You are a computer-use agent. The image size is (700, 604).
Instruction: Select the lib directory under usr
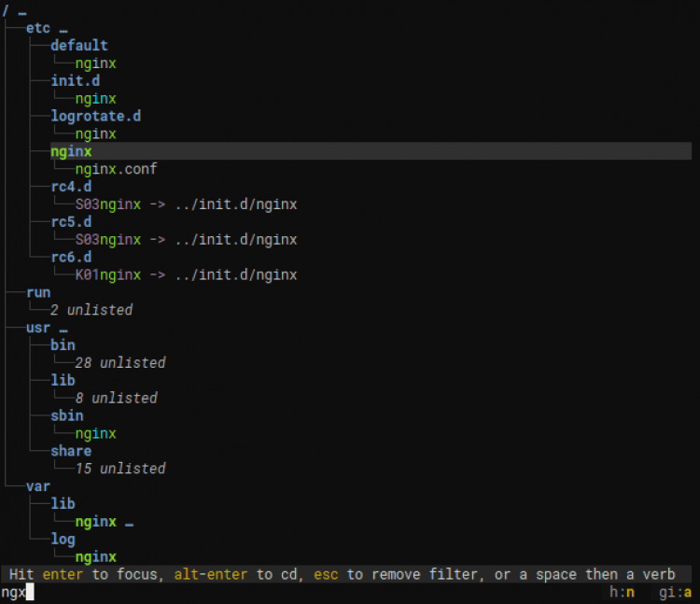[63, 380]
